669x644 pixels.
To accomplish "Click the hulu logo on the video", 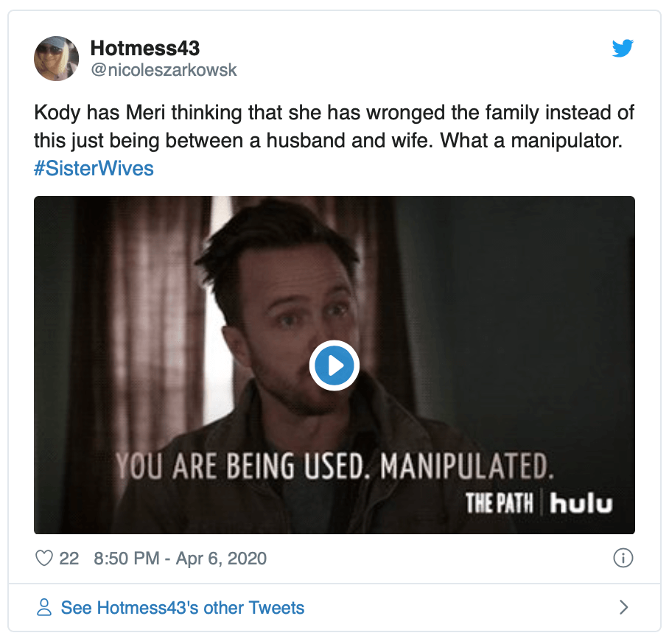I will (x=582, y=504).
